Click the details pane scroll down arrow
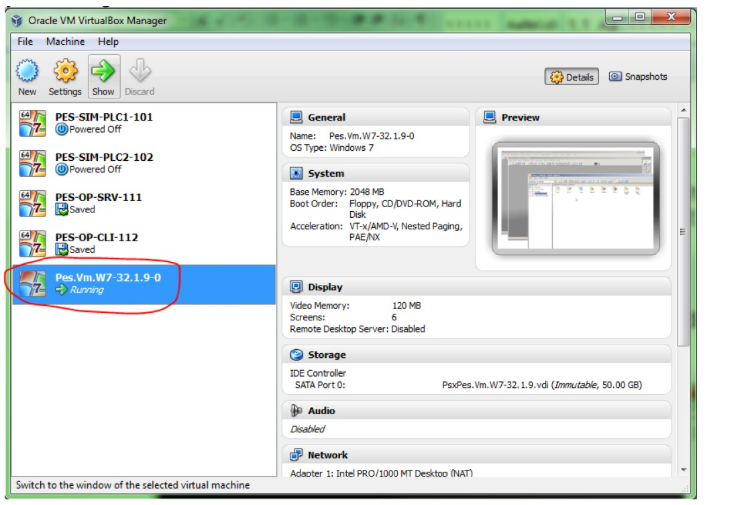This screenshot has height=505, width=731. click(x=683, y=470)
